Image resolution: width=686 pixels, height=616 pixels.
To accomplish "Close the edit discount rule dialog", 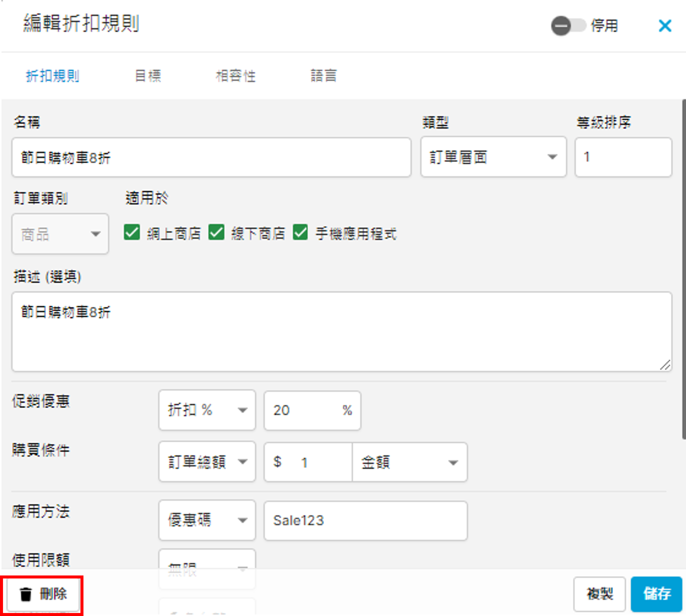I will coord(665,26).
